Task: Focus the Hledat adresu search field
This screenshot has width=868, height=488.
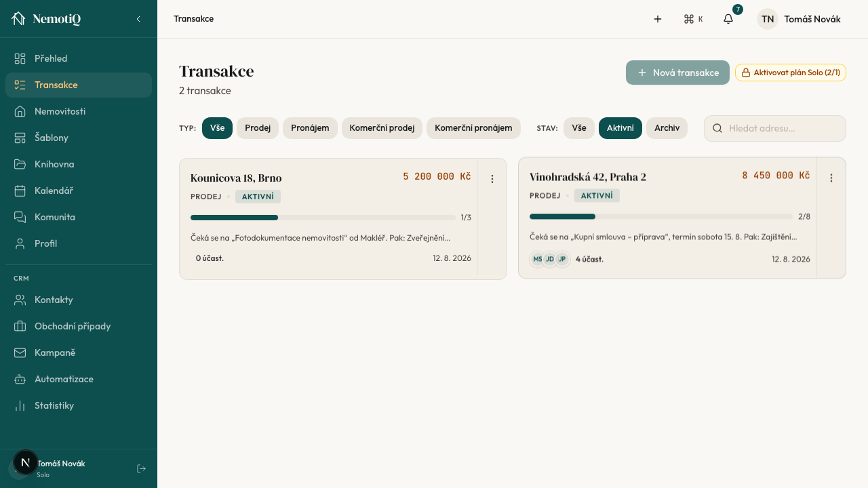Action: tap(775, 128)
